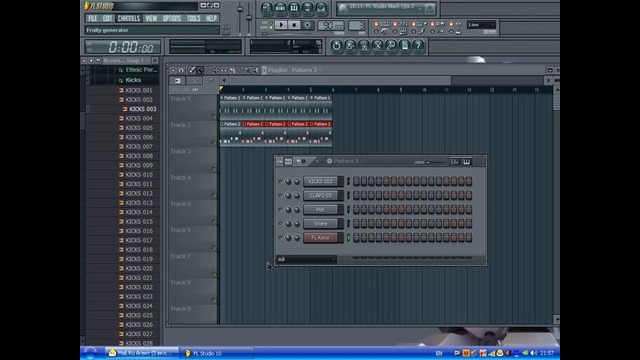Click the keyboard editor icon in the step sequencer

click(x=467, y=162)
